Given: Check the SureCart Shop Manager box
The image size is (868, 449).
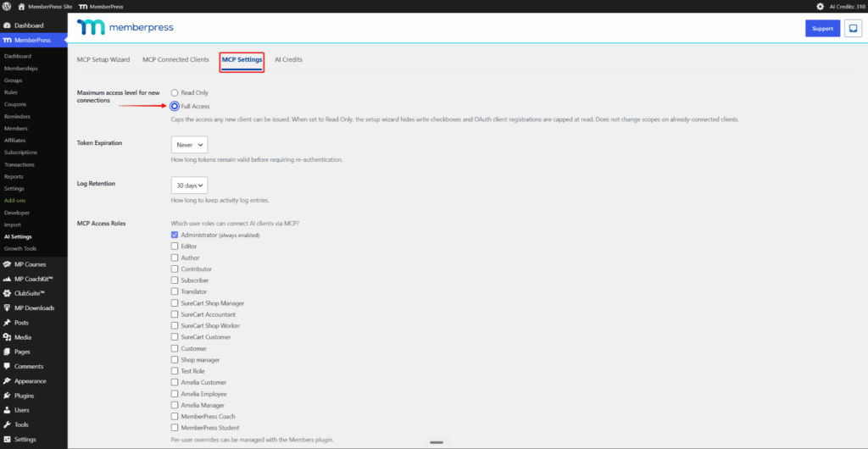Looking at the screenshot, I should click(x=175, y=303).
